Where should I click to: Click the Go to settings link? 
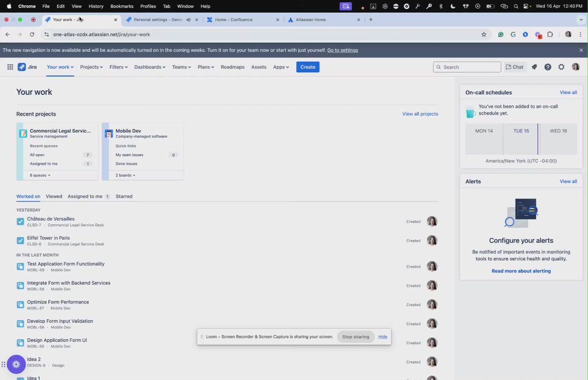pos(342,50)
